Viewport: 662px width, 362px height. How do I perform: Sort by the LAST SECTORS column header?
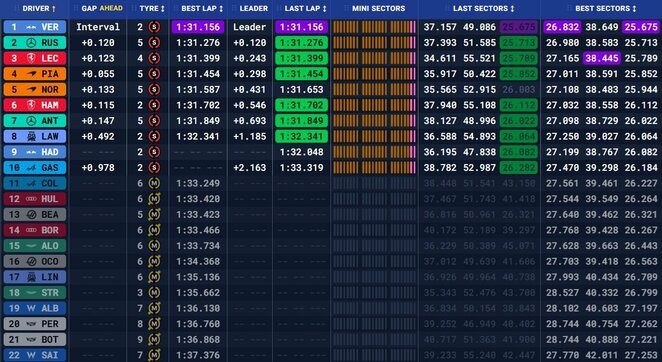pyautogui.click(x=484, y=8)
